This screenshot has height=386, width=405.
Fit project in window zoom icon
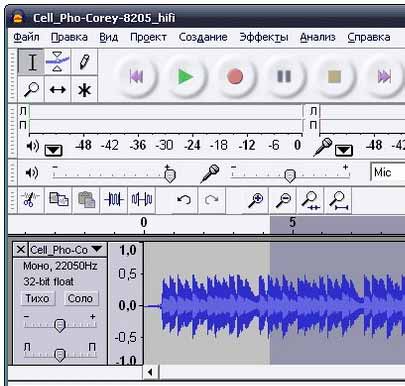[339, 200]
